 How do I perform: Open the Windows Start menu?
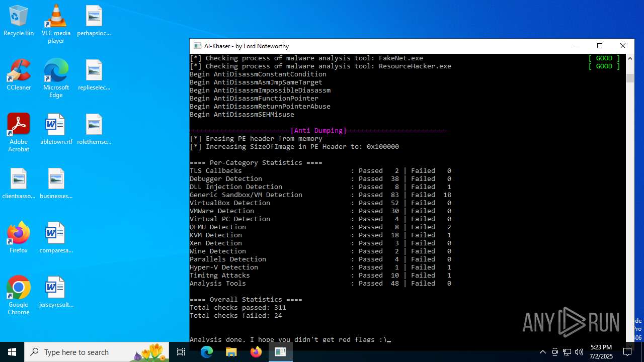[12, 352]
